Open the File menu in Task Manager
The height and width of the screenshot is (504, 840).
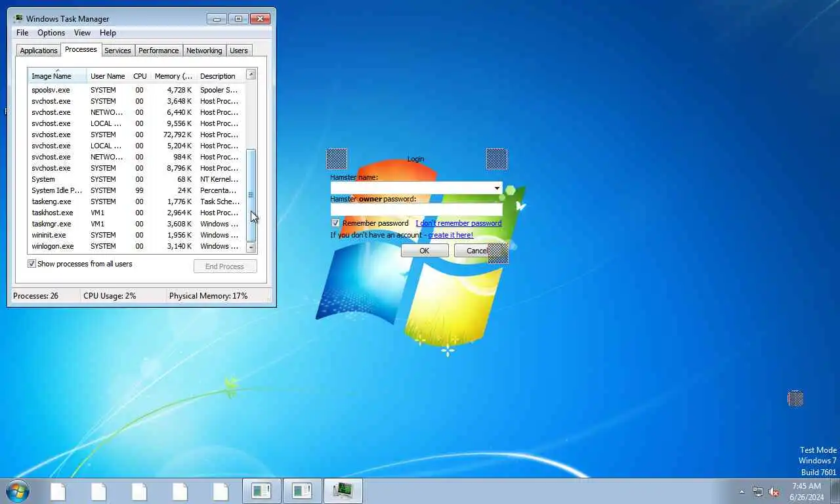(x=22, y=33)
